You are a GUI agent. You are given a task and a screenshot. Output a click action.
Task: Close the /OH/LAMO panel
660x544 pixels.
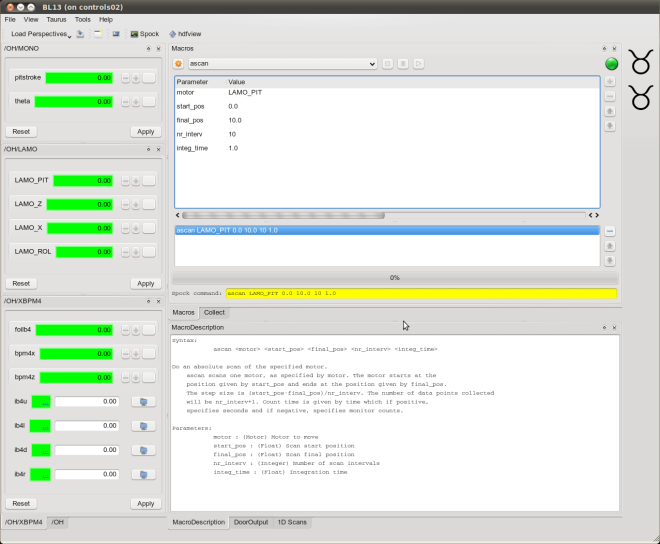click(x=159, y=149)
